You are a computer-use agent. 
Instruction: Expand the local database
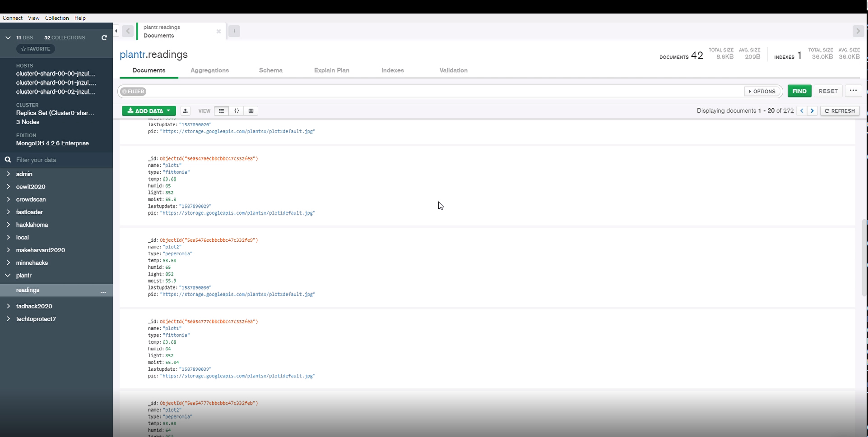click(8, 237)
